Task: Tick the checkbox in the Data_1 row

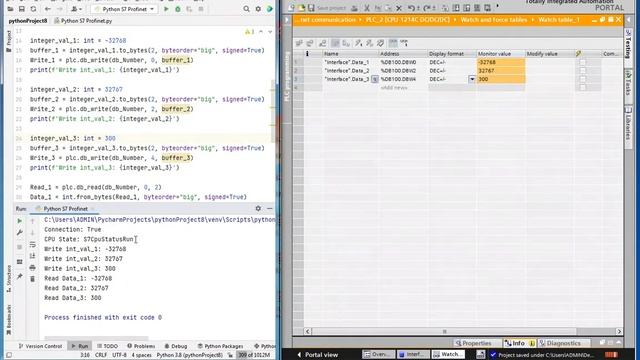Action: point(582,62)
